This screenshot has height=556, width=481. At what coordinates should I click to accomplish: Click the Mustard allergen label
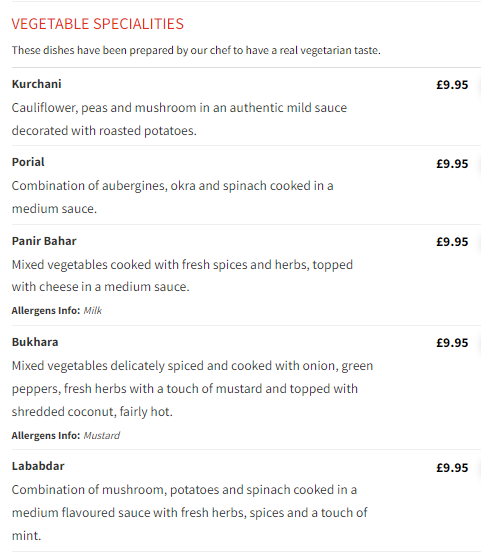point(101,435)
